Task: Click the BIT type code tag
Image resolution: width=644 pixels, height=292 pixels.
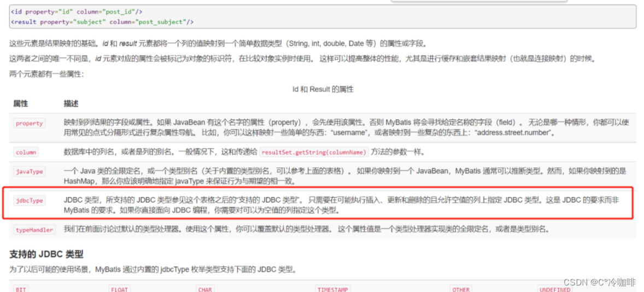Action: 21,289
